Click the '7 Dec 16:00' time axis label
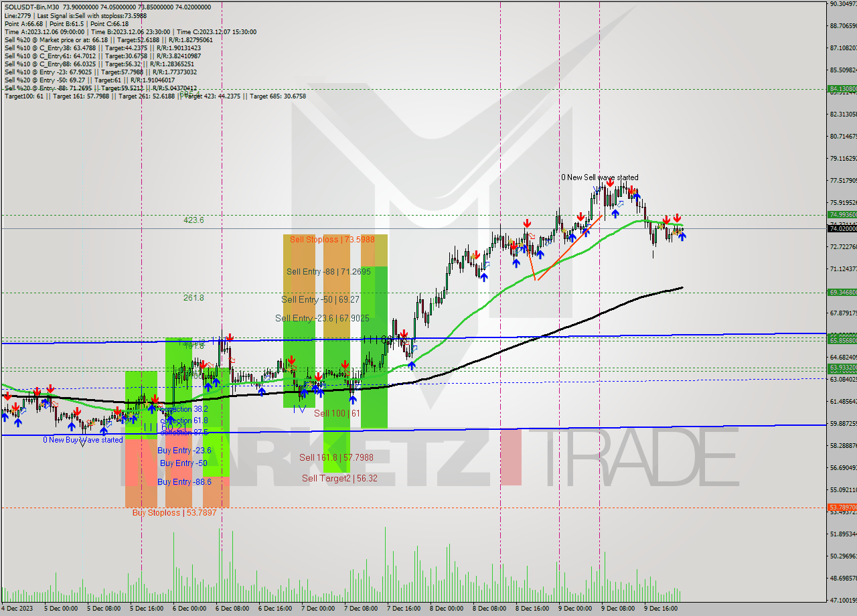This screenshot has width=857, height=616. pyautogui.click(x=404, y=609)
